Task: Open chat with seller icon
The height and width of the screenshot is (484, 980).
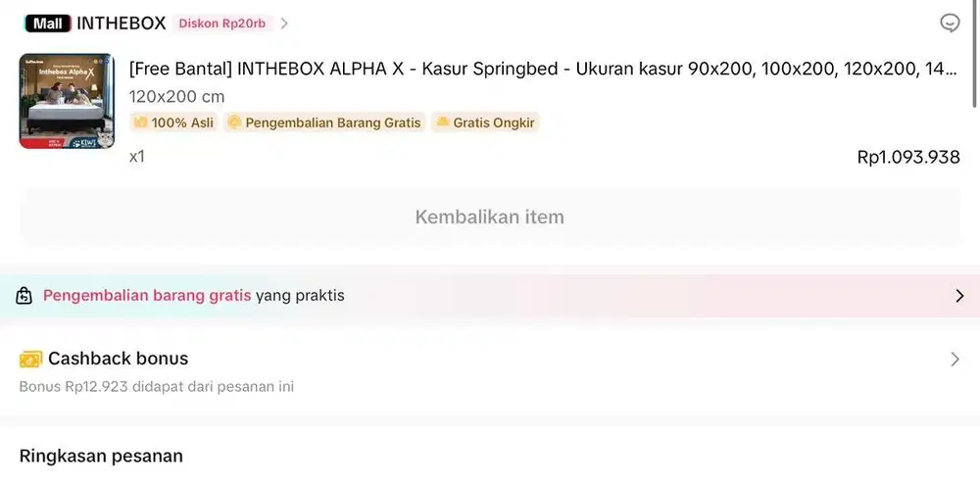Action: (x=949, y=24)
